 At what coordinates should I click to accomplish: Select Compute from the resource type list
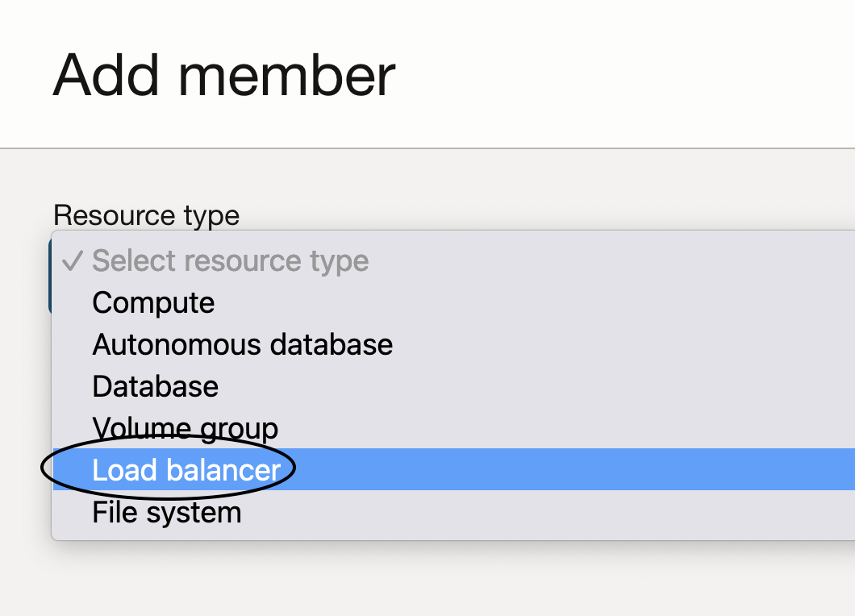click(x=153, y=303)
